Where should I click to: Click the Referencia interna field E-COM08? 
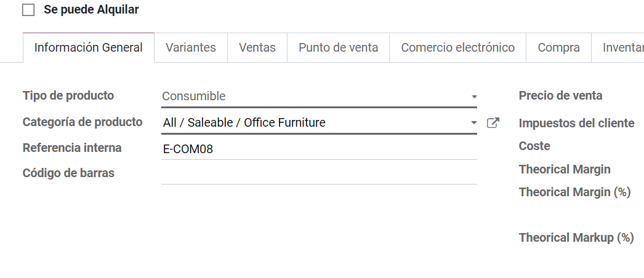319,149
